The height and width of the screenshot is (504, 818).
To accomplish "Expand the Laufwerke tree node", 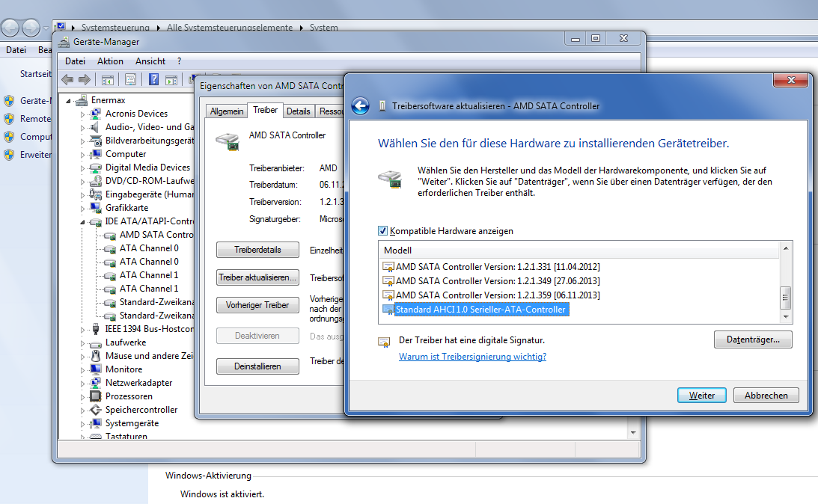I will tap(82, 343).
